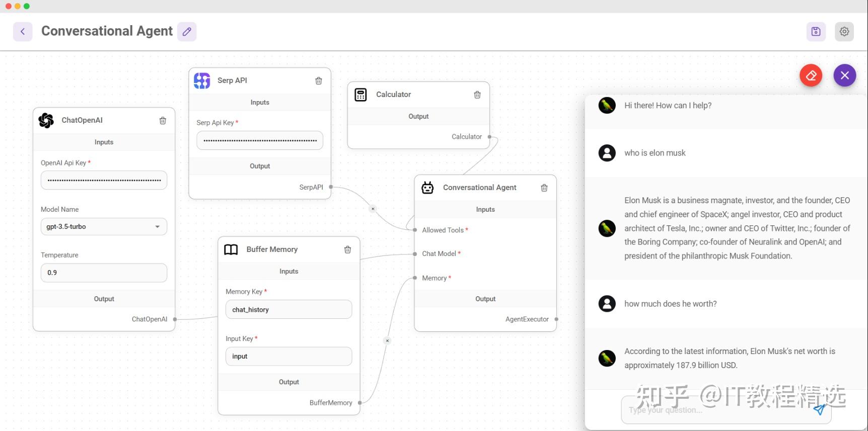
Task: Save the chatflow with the floppy disk icon
Action: 816,31
